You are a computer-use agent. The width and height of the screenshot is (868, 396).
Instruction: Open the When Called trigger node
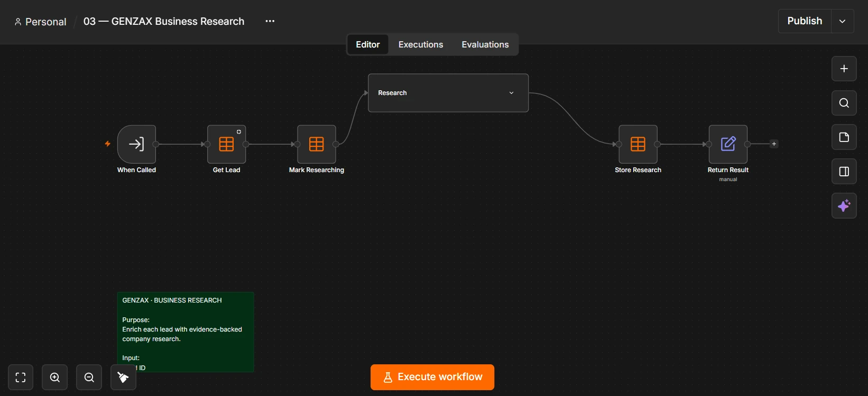[136, 144]
